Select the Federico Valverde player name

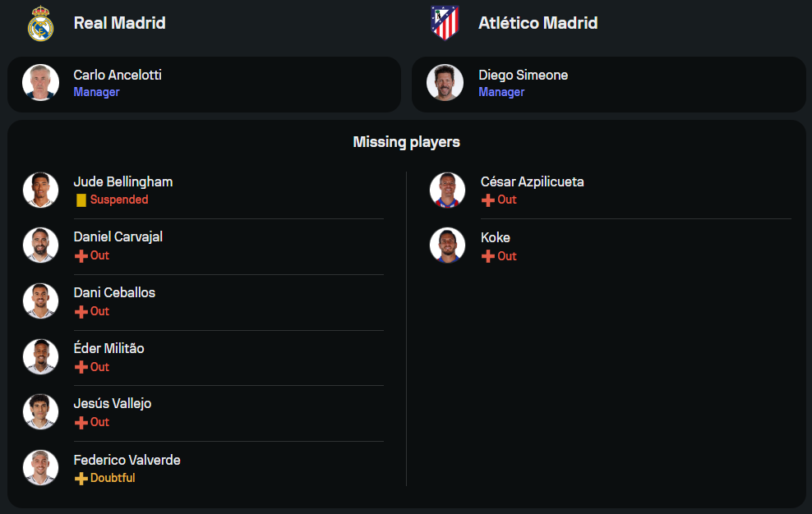tap(127, 460)
